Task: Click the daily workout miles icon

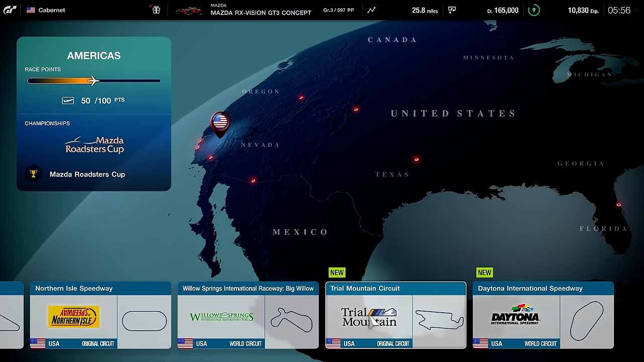Action: click(x=452, y=10)
